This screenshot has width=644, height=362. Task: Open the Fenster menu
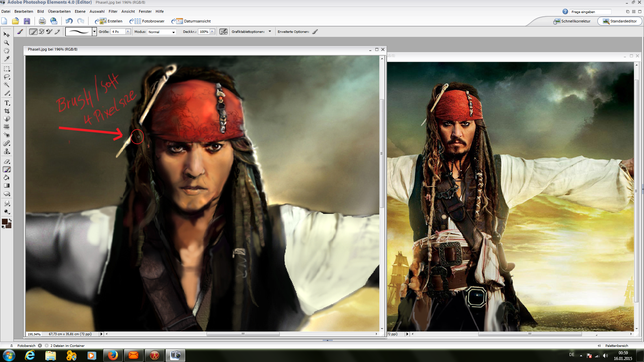(145, 11)
